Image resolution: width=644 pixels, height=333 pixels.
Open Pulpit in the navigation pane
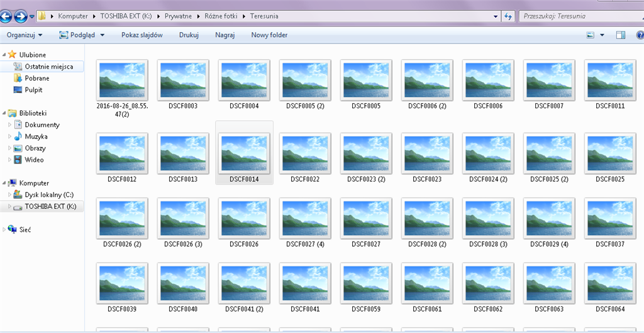tap(33, 89)
